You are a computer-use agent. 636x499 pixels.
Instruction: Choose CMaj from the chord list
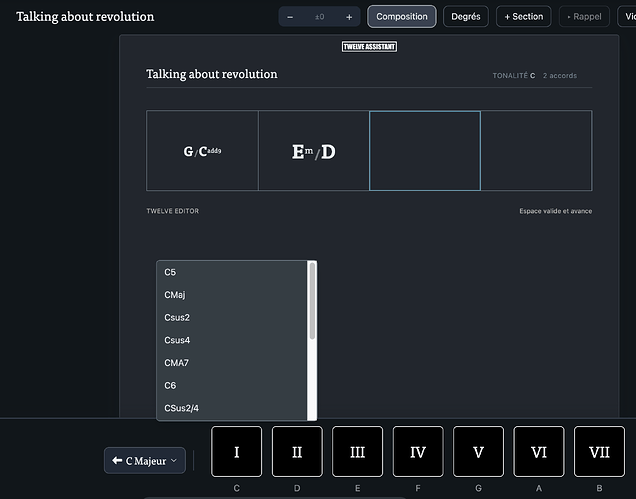coord(232,295)
